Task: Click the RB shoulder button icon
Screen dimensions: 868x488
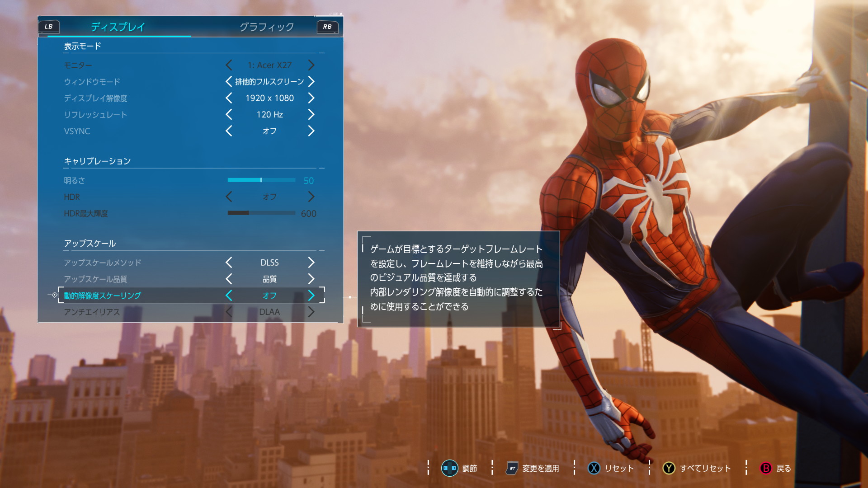Action: coord(327,27)
